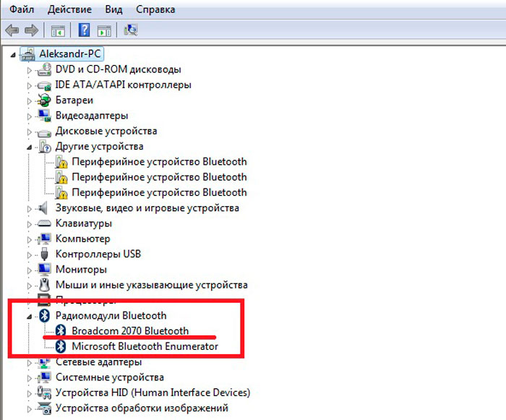This screenshot has width=506, height=420.
Task: Select Устройства HID (Human Interface Devices)
Action: (x=153, y=393)
